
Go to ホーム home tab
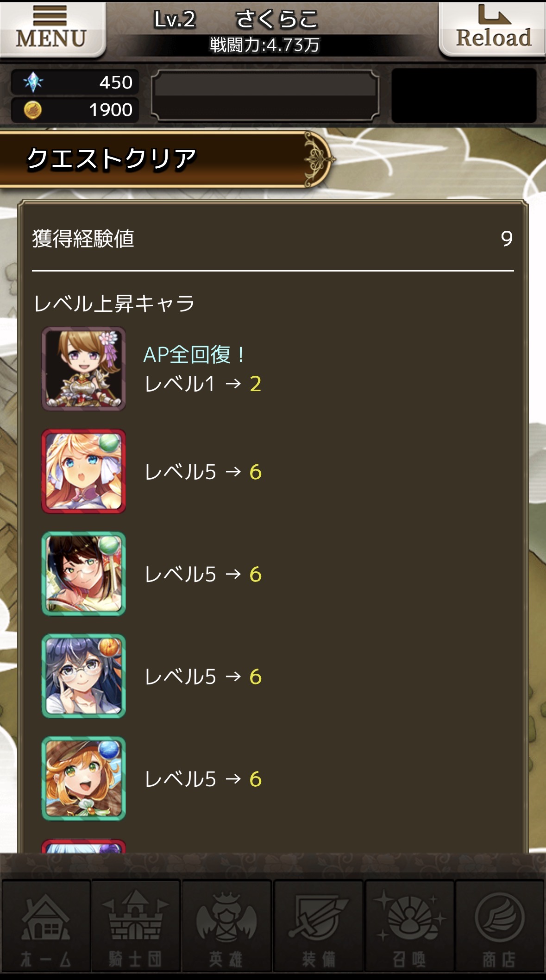coord(45,926)
